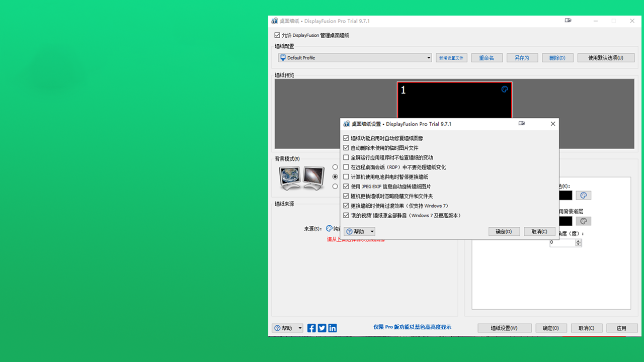Click the monitor icon in the 桌面墙纸设置 dialog title bar
This screenshot has height=362, width=644.
coord(522,123)
